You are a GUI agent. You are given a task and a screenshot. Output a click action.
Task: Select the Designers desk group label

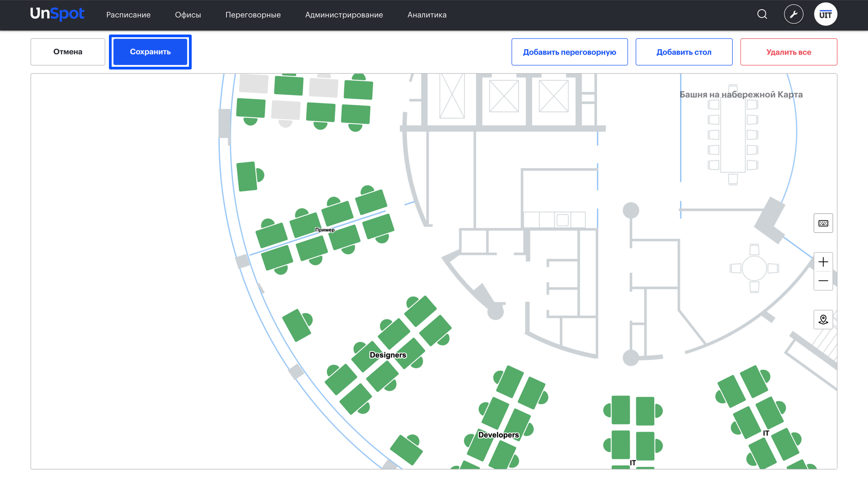click(388, 355)
